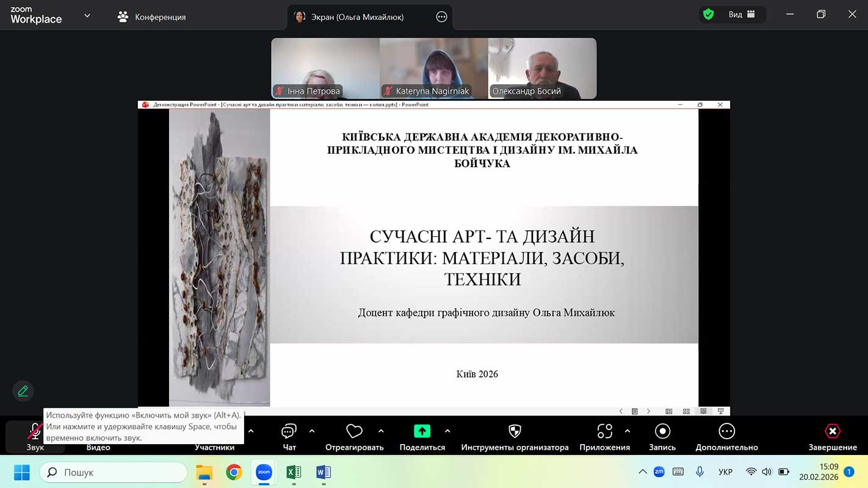Click the React heart icon

tap(354, 437)
